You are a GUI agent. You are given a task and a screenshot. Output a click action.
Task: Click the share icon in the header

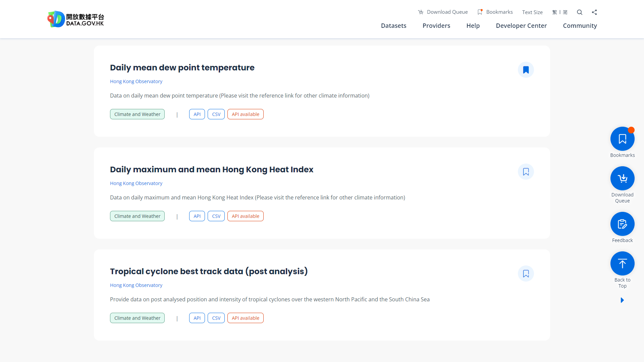click(594, 12)
